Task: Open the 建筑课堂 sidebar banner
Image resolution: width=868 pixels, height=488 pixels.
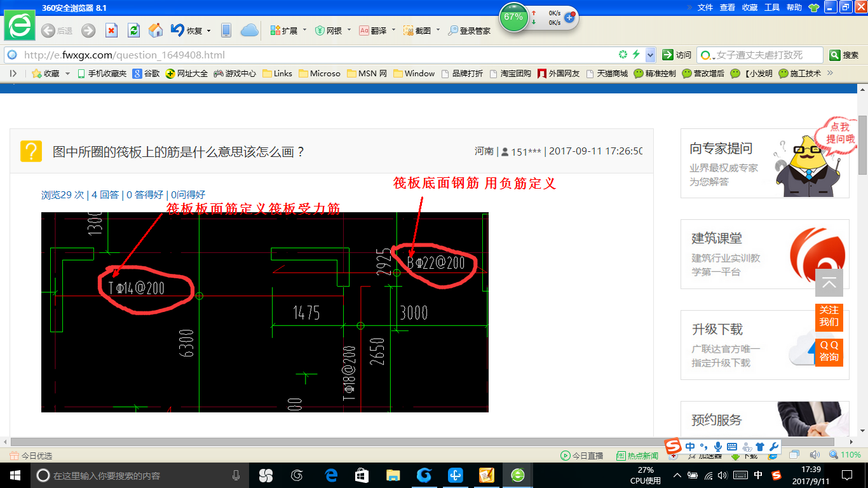Action: coord(764,254)
